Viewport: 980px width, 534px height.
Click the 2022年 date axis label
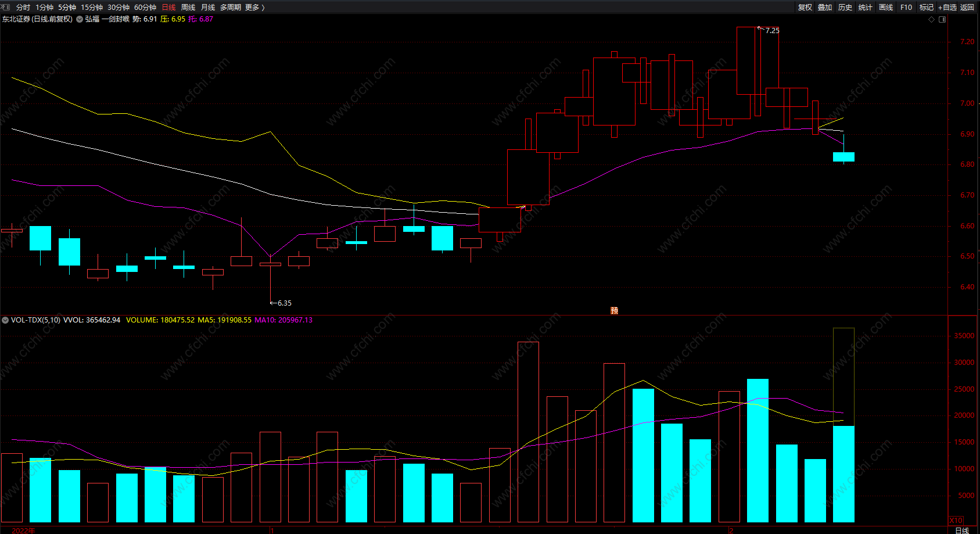coord(23,531)
